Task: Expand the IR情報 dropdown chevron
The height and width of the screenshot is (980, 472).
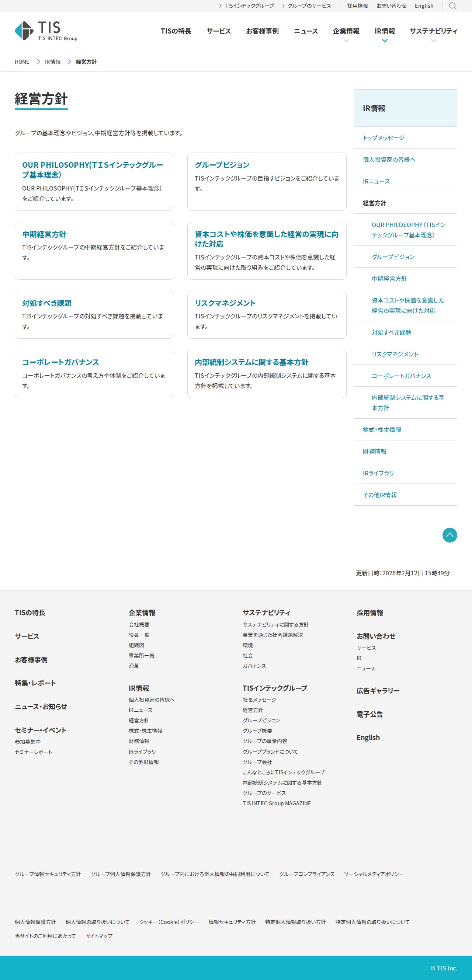Action: [x=385, y=41]
